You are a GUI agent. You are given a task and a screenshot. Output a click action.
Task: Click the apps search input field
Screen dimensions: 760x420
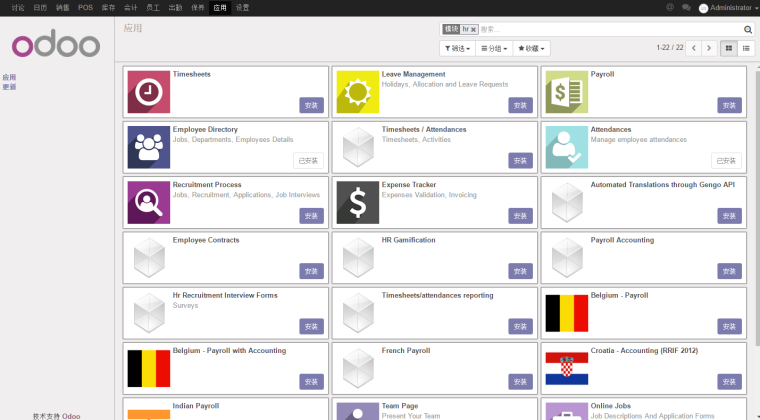(610, 30)
